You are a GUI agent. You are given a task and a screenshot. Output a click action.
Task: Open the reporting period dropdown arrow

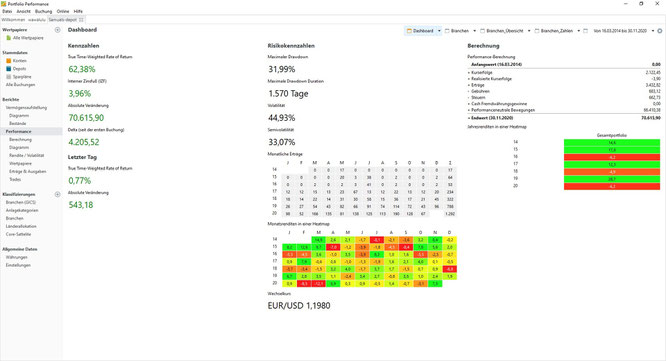point(653,31)
